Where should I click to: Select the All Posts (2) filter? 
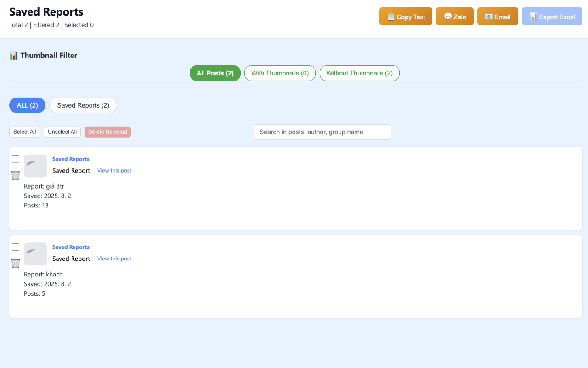click(x=215, y=73)
